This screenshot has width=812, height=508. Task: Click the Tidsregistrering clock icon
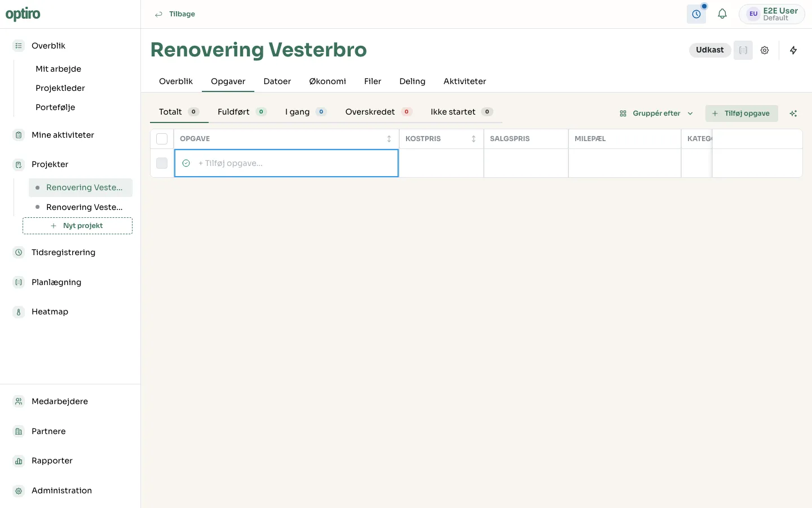(19, 252)
